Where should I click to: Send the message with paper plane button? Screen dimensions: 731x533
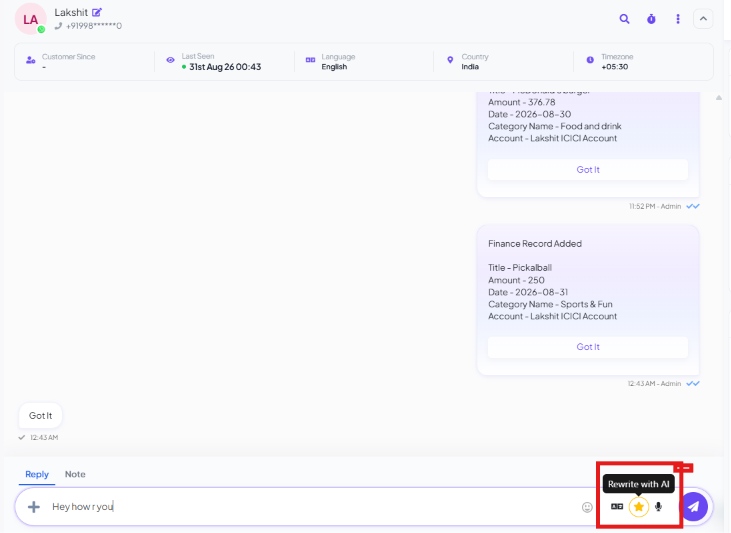pyautogui.click(x=694, y=506)
